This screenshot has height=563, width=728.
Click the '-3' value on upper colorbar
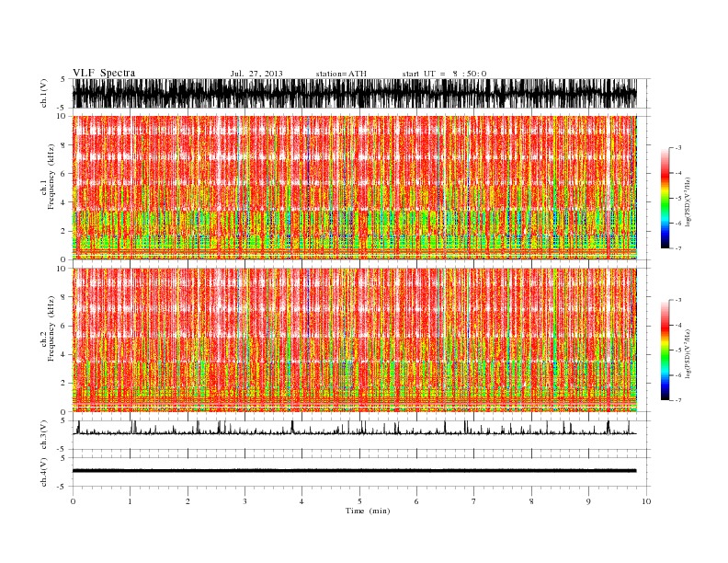pyautogui.click(x=678, y=148)
